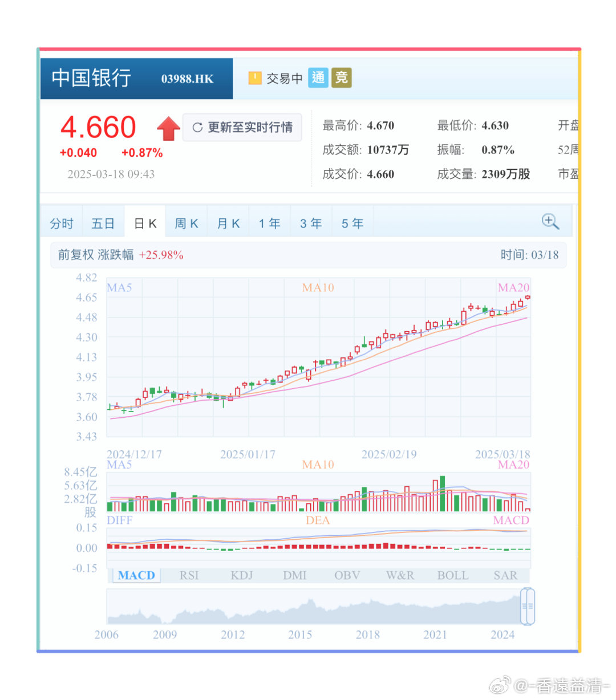
Task: Click the DEA legend label
Action: 318,520
